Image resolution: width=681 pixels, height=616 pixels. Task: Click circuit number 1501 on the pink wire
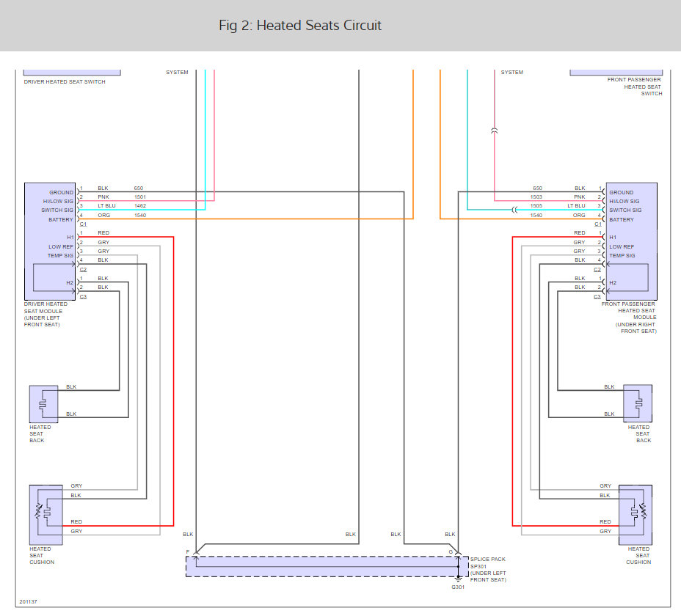pyautogui.click(x=140, y=197)
